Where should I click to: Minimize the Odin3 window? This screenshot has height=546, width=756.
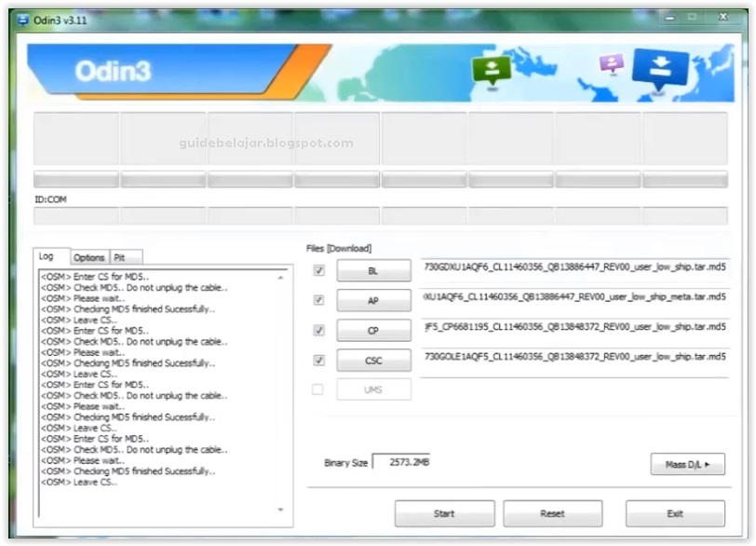click(669, 18)
